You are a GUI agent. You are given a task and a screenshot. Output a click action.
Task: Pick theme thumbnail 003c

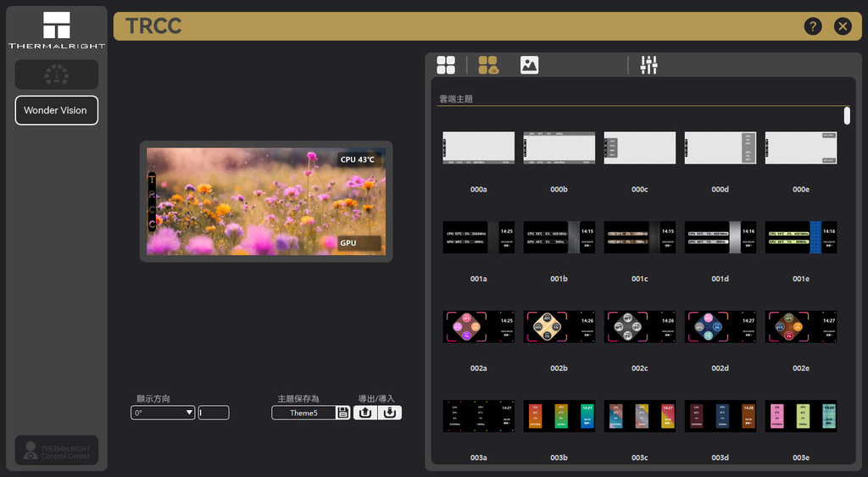[x=639, y=416]
